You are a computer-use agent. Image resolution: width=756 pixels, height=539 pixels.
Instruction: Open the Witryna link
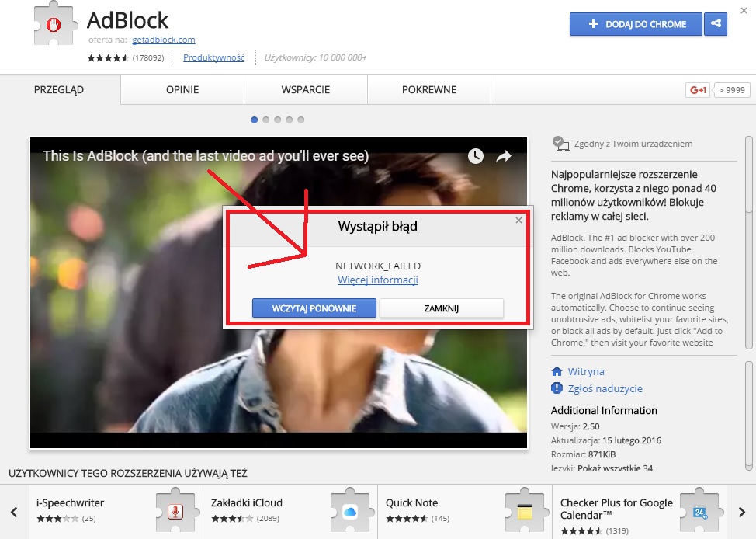pyautogui.click(x=586, y=371)
